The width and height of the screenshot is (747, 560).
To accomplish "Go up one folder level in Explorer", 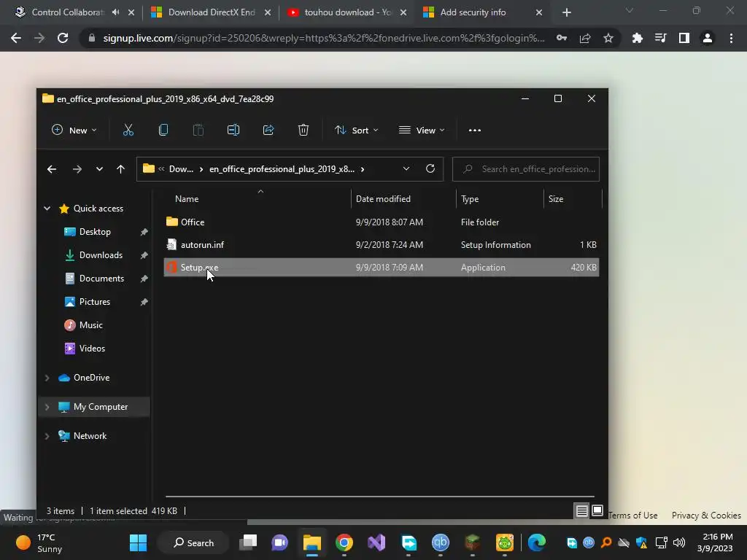I will [x=120, y=169].
